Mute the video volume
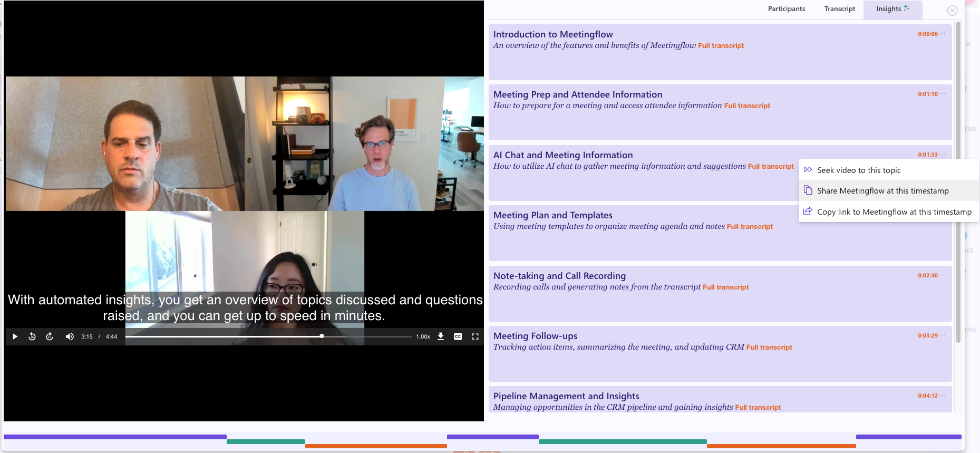 pyautogui.click(x=69, y=336)
